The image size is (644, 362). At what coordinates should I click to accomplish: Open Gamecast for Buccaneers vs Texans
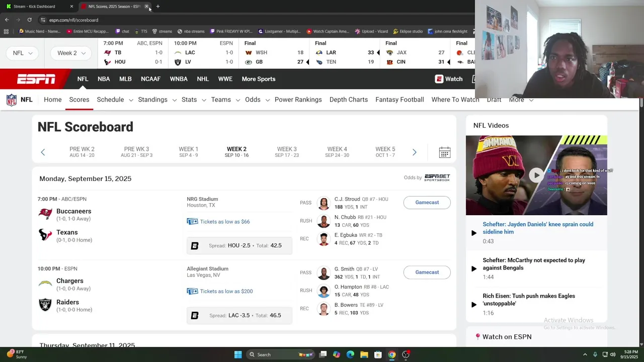coord(427,203)
